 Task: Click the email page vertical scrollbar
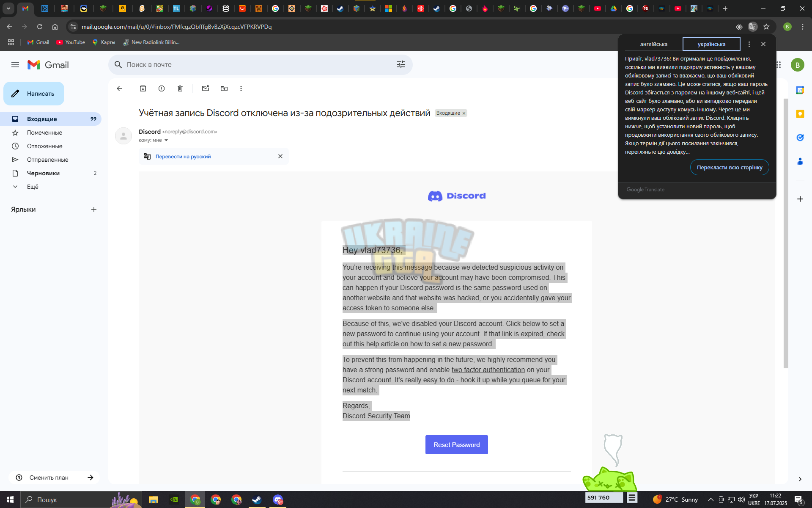coord(786,233)
